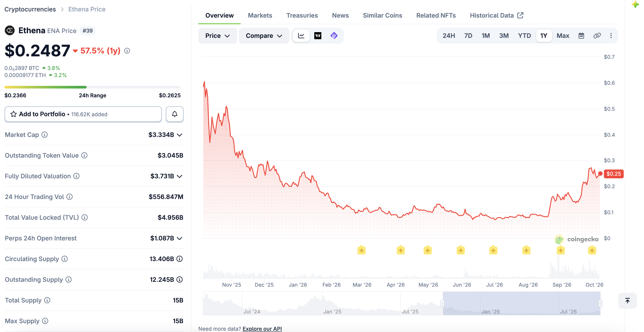Click info icon beside Total Value Locked
Screen dimensions: 644x332
pyautogui.click(x=85, y=218)
